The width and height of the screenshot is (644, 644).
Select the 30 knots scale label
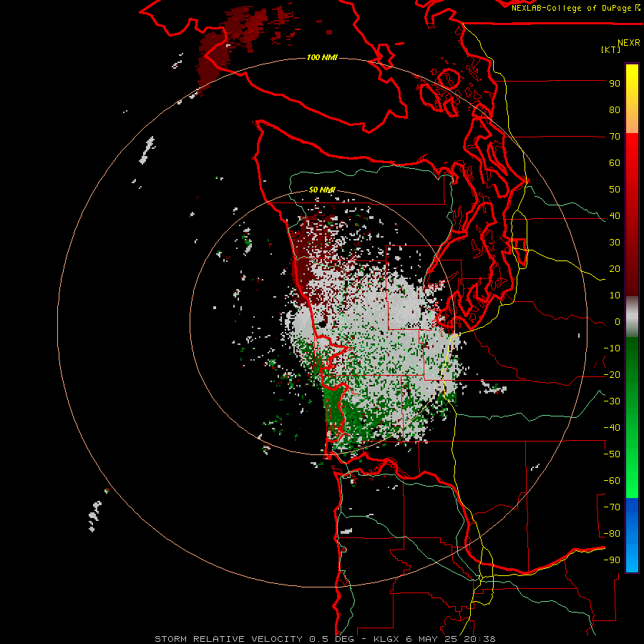[x=615, y=243]
